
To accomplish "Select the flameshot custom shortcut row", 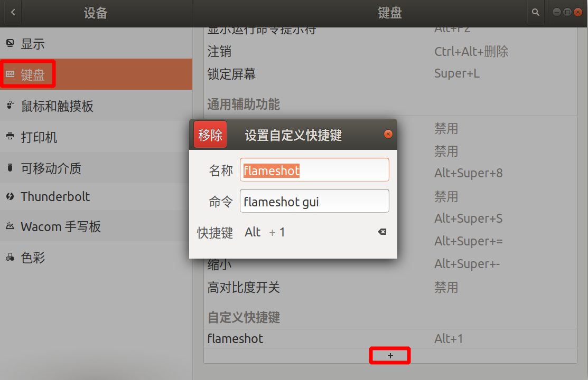I will point(390,339).
